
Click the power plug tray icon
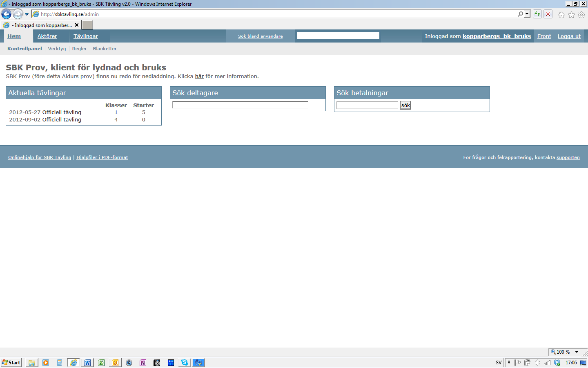(x=528, y=363)
